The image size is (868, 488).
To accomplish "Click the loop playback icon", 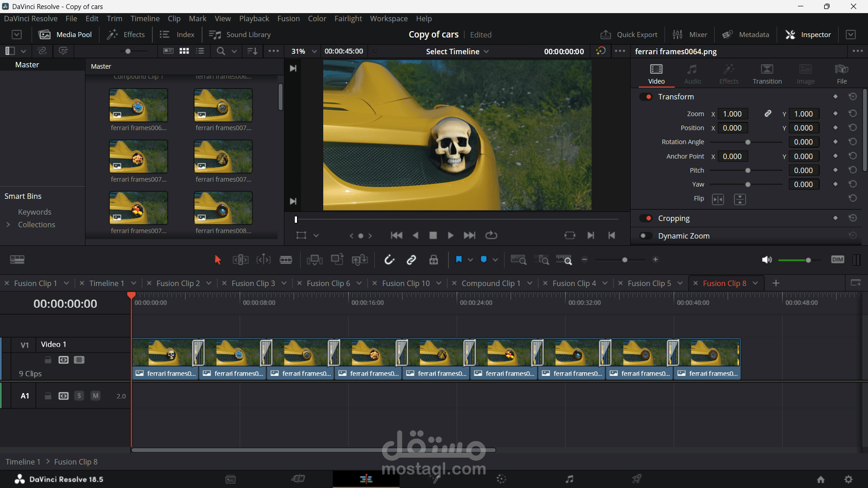I will (491, 235).
